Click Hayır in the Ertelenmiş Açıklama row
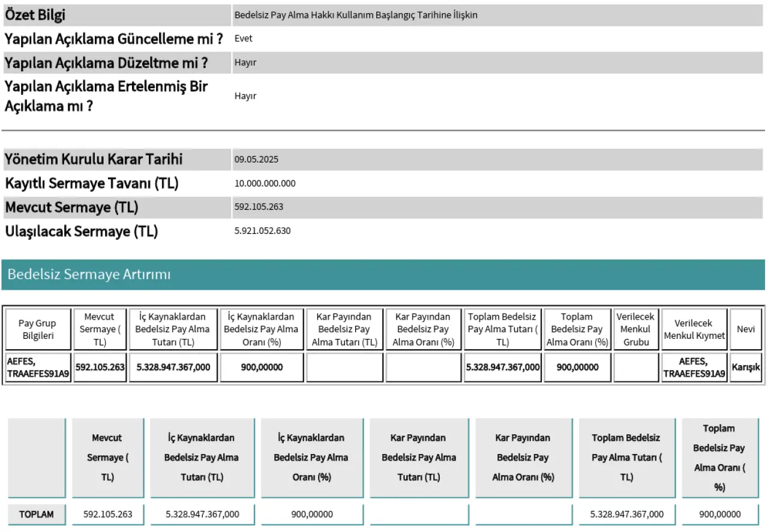 245,96
